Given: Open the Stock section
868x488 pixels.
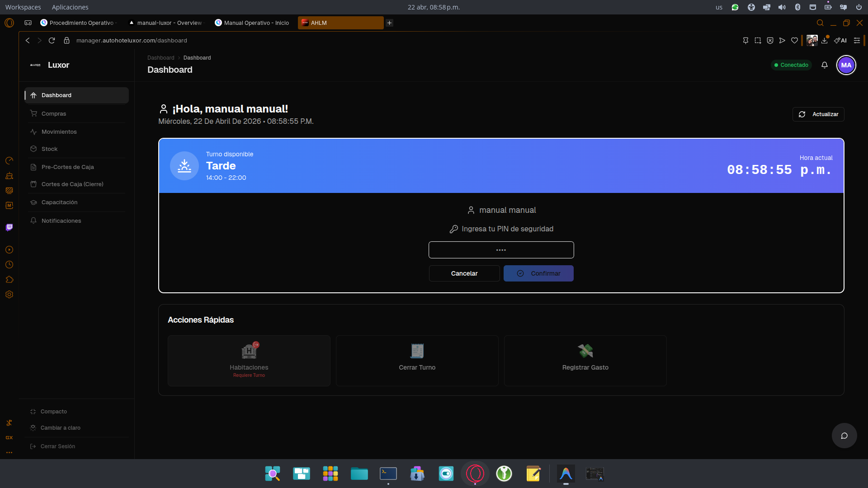Looking at the screenshot, I should pyautogui.click(x=76, y=149).
